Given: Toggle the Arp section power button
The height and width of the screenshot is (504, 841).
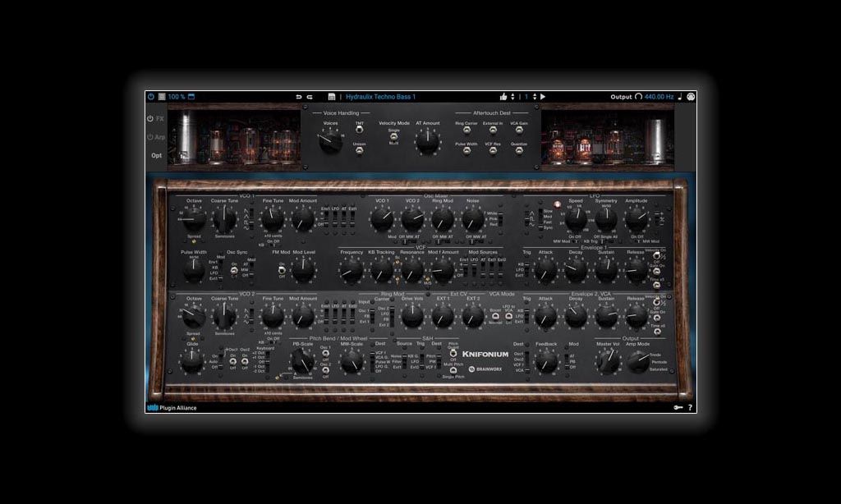Looking at the screenshot, I should [x=150, y=137].
